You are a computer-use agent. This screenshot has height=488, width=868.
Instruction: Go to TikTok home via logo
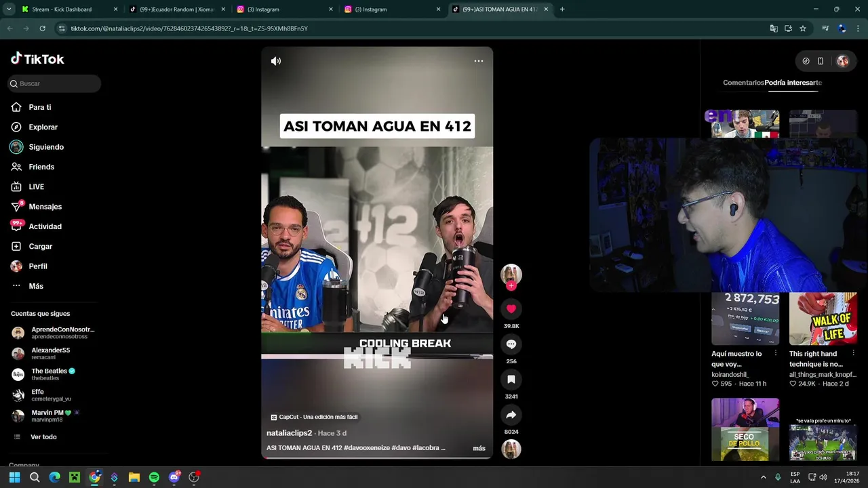point(37,59)
